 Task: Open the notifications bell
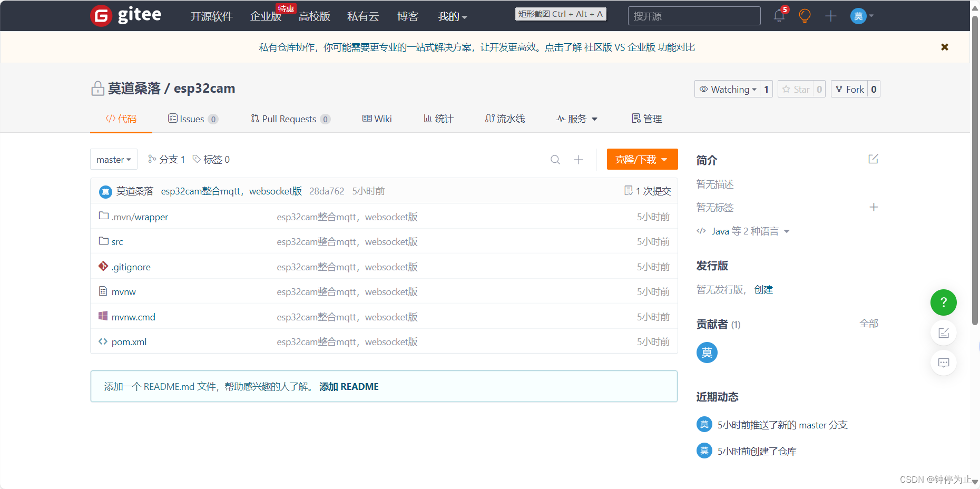779,16
